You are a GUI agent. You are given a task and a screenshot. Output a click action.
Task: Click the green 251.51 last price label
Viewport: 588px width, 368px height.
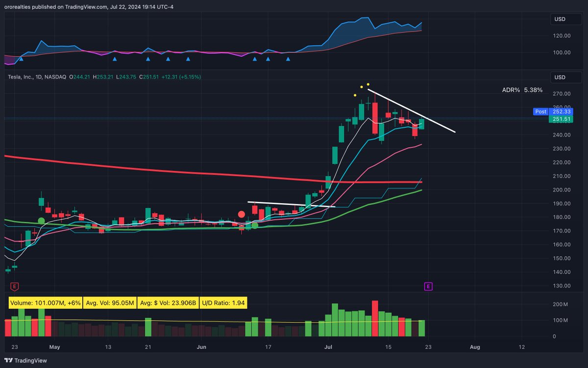(561, 119)
